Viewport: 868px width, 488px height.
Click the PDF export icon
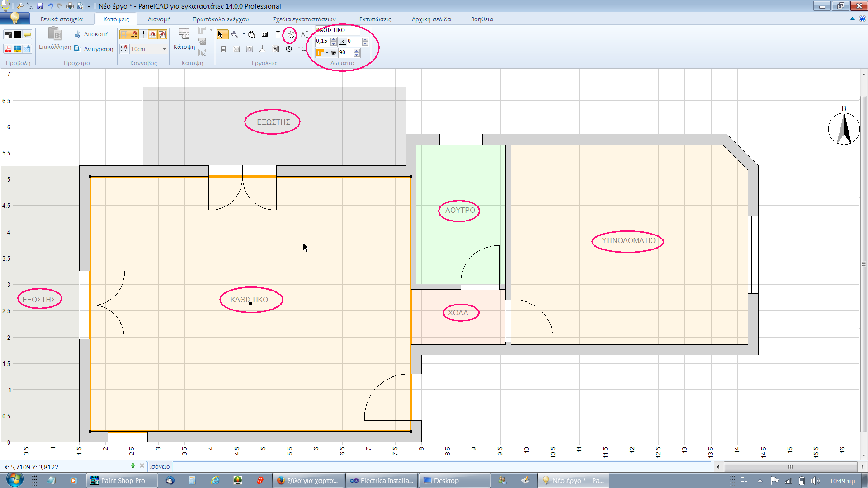point(8,49)
